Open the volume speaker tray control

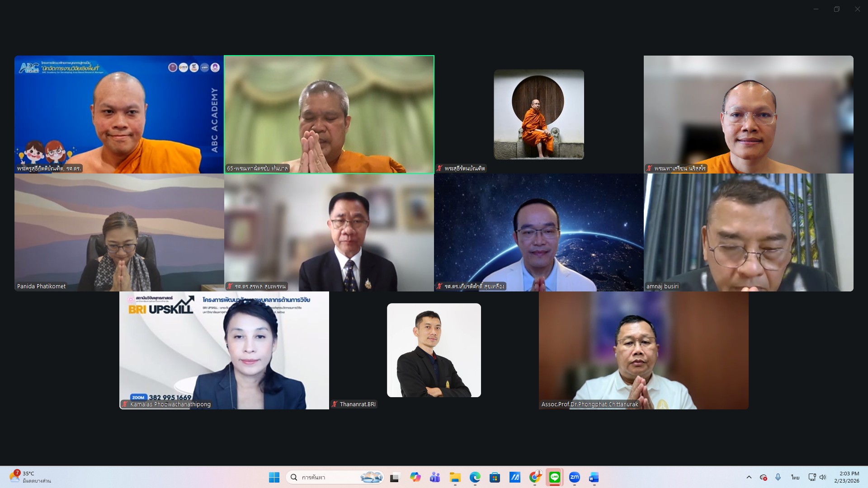(822, 477)
